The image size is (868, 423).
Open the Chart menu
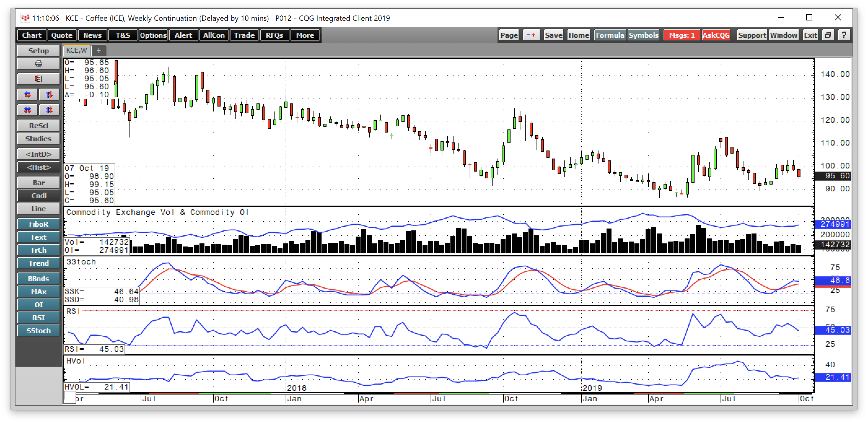point(32,35)
